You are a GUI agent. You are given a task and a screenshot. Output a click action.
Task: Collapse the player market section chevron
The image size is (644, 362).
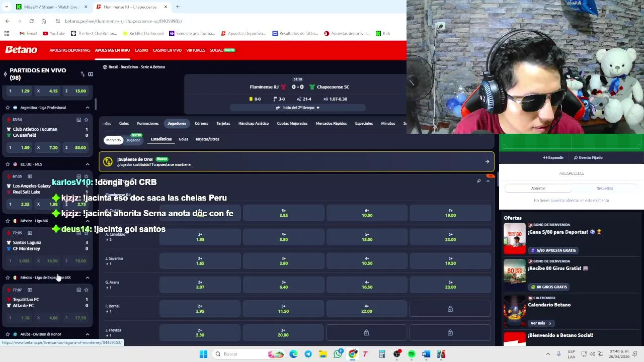[488, 181]
